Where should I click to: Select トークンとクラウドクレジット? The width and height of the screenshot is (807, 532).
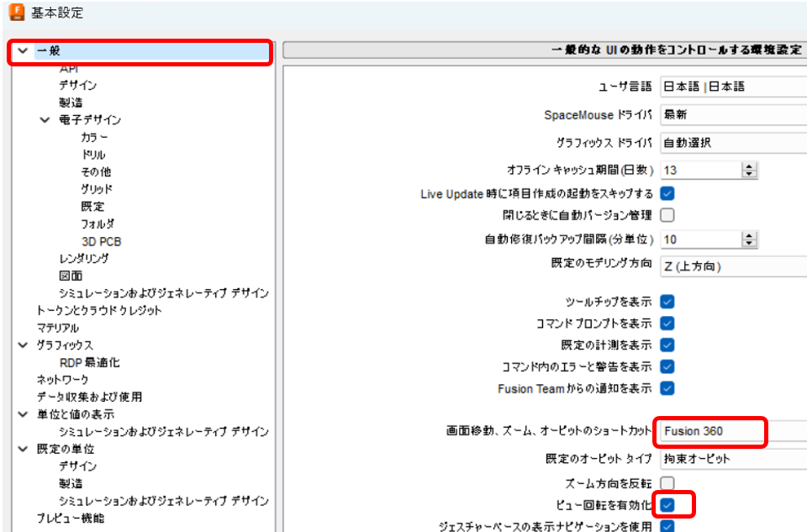pyautogui.click(x=99, y=310)
